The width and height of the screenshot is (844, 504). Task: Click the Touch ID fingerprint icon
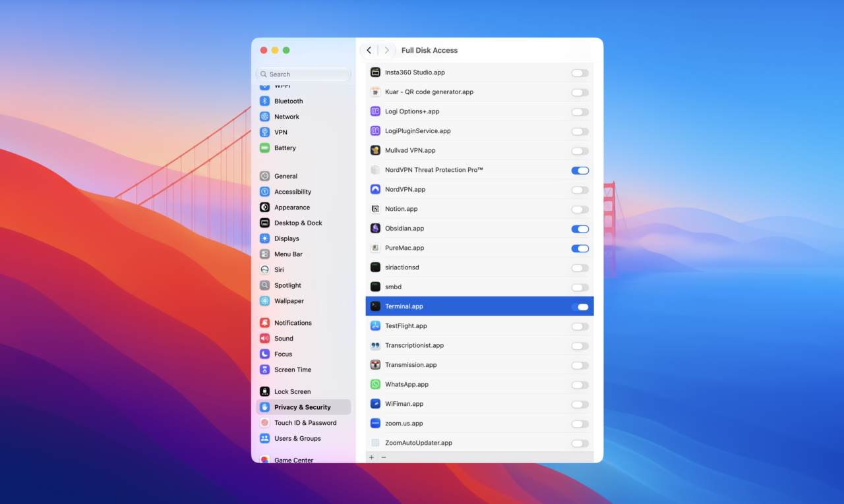pyautogui.click(x=264, y=423)
